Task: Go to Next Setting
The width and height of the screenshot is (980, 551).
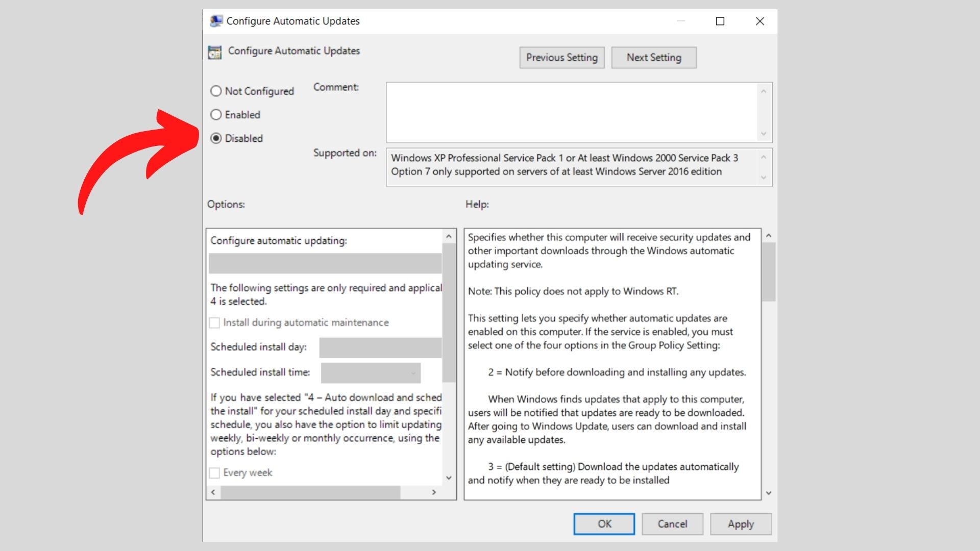Action: coord(653,58)
